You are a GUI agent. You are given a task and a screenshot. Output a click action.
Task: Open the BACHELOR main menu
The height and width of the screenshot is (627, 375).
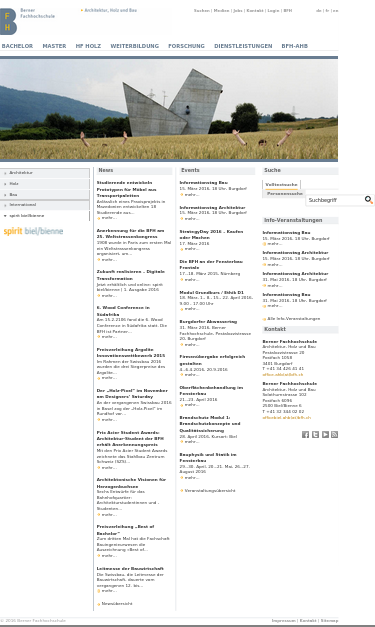(17, 46)
